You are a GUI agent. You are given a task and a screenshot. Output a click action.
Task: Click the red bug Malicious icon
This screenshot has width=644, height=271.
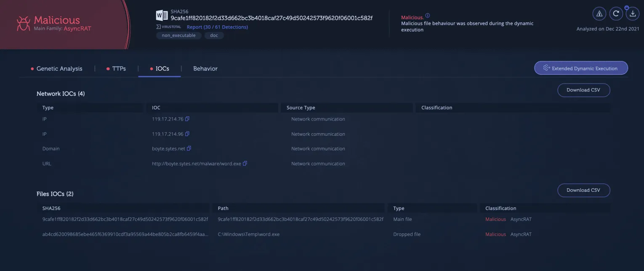[x=23, y=23]
